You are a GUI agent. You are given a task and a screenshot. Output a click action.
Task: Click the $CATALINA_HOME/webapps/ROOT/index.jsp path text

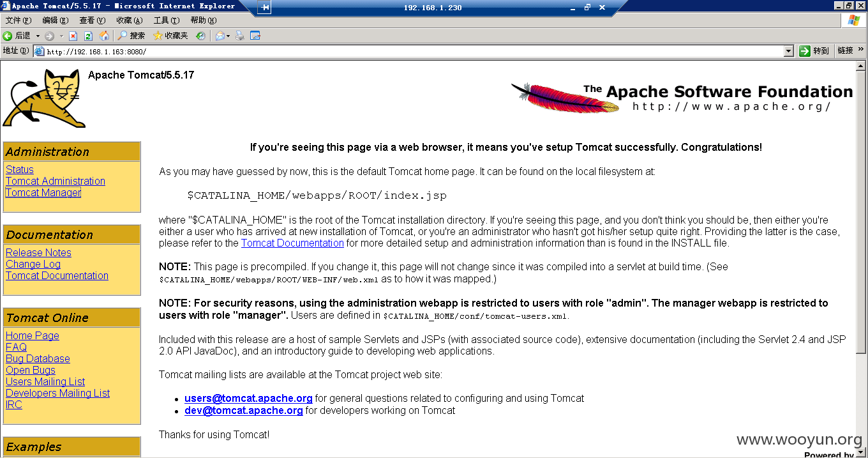[317, 195]
